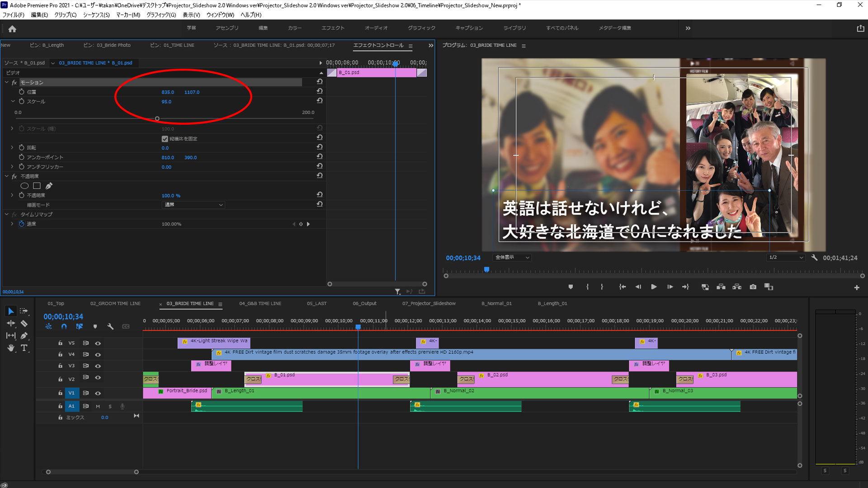Switch to 04_G&B TIME LINE tab

click(x=260, y=304)
